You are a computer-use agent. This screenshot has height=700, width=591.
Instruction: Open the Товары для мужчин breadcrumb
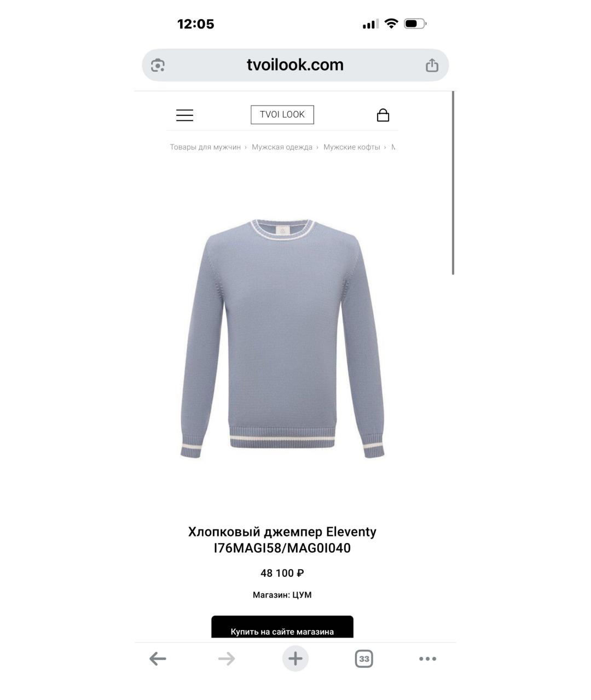(x=205, y=147)
